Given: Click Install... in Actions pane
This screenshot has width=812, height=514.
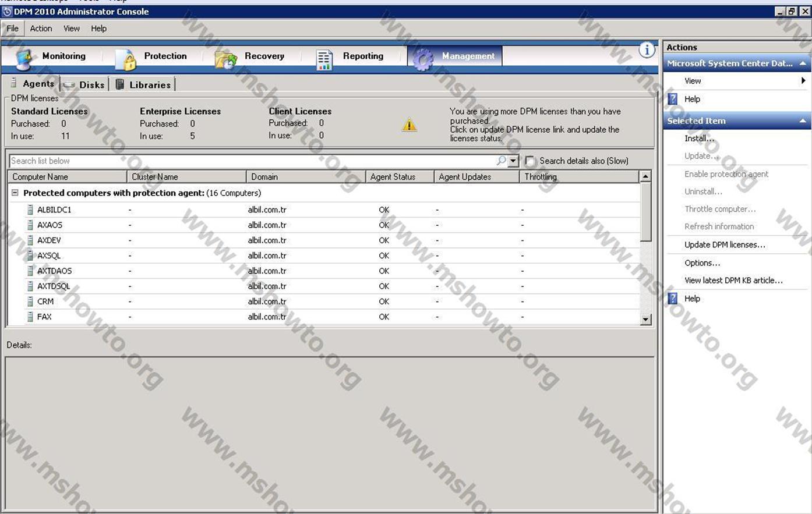Looking at the screenshot, I should coord(699,139).
